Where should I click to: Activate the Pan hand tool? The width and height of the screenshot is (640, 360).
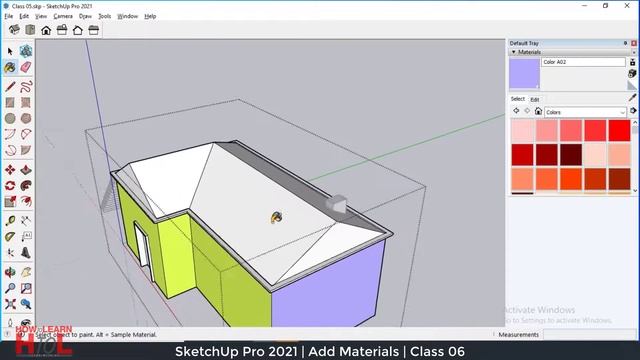pyautogui.click(x=26, y=272)
